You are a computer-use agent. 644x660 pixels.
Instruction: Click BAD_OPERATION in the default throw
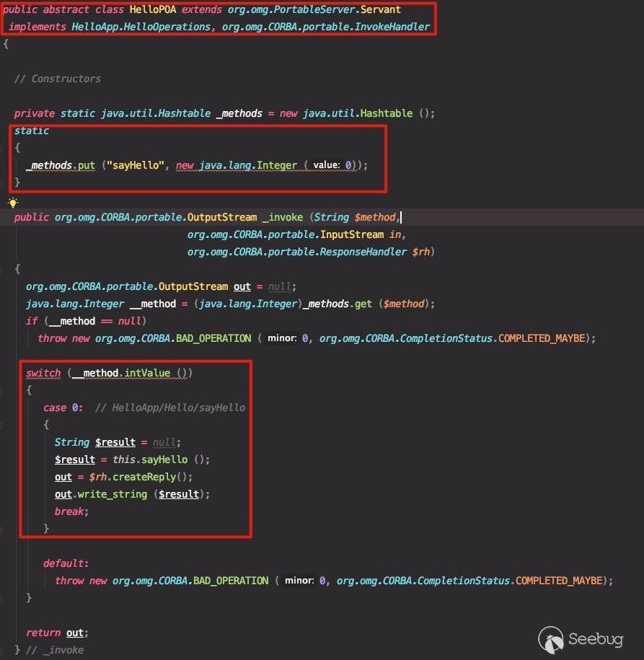pyautogui.click(x=231, y=581)
